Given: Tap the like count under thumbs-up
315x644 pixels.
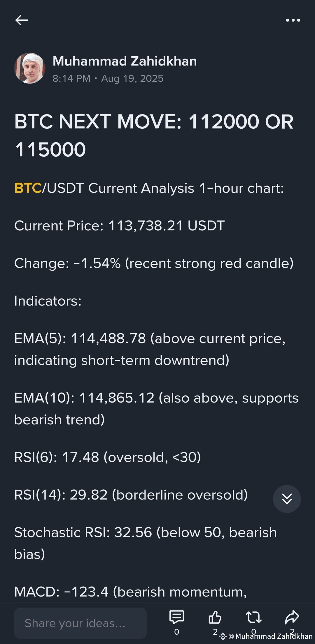Looking at the screenshot, I should (215, 632).
